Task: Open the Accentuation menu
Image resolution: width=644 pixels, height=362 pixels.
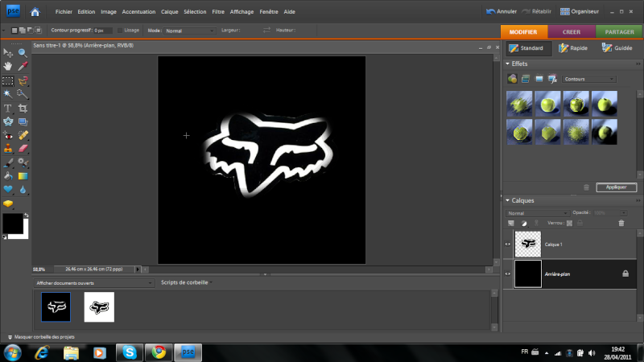Action: point(138,12)
